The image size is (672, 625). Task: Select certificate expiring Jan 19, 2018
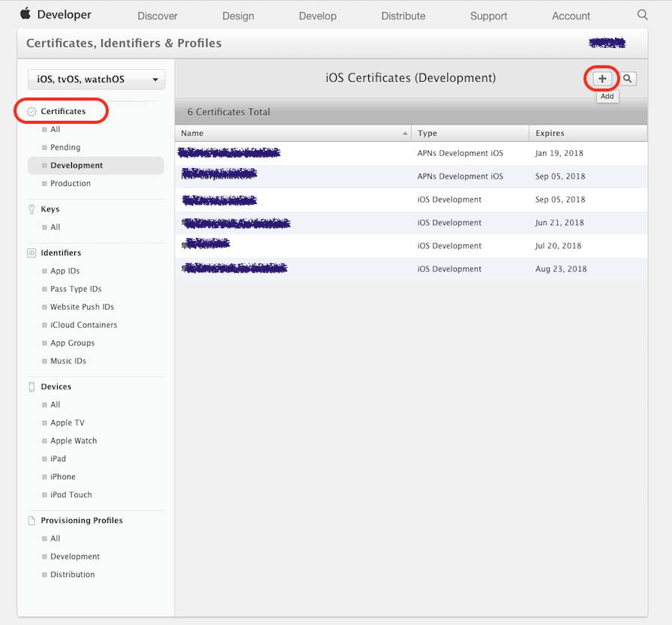[411, 153]
